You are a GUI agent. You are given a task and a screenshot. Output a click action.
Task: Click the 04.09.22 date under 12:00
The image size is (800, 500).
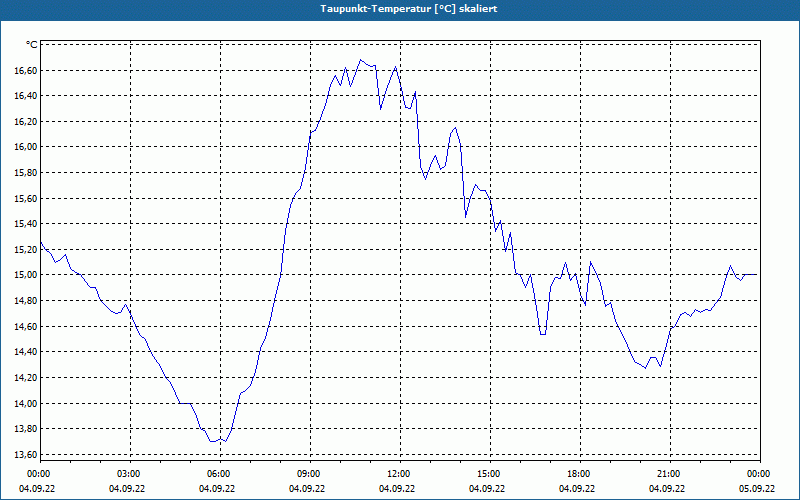(397, 489)
